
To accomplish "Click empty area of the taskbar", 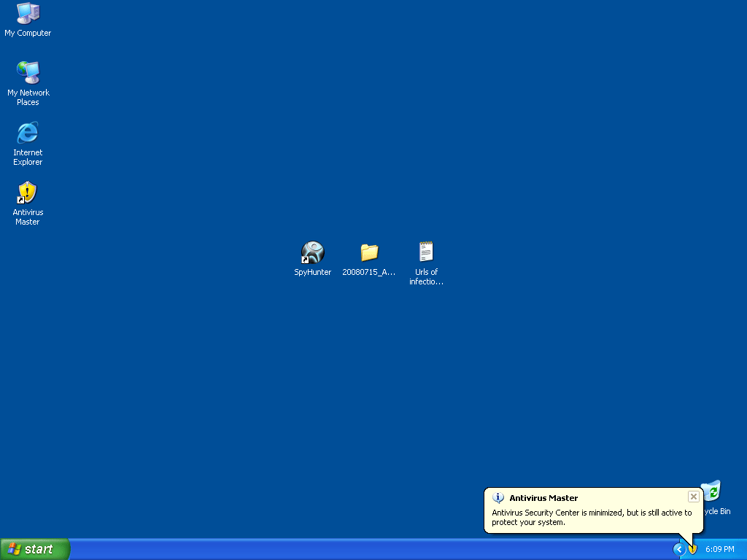I will (x=365, y=549).
